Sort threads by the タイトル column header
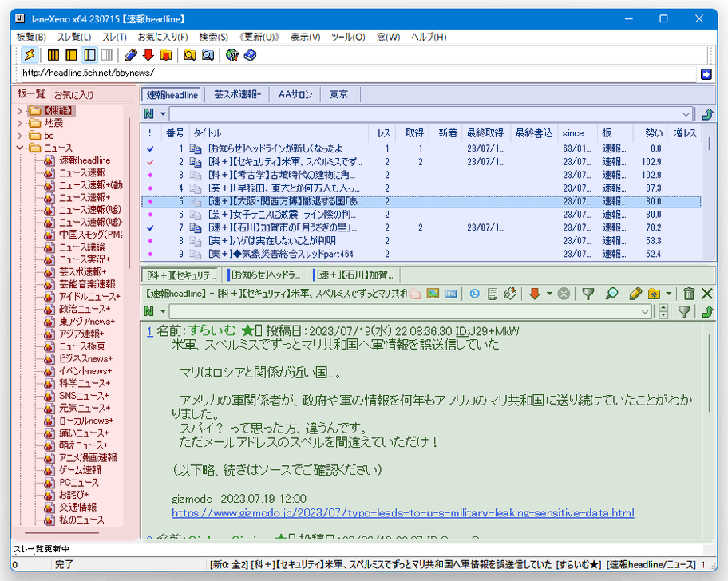The height and width of the screenshot is (581, 728). [279, 133]
